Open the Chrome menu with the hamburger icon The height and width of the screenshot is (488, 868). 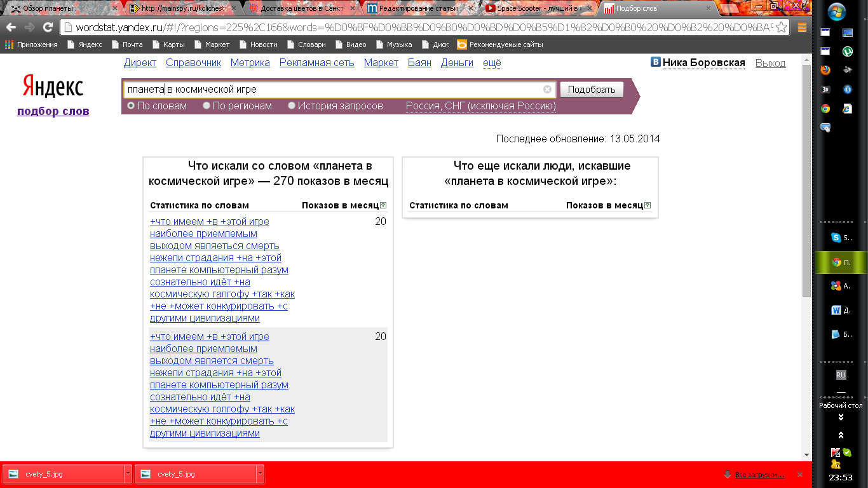pos(802,27)
